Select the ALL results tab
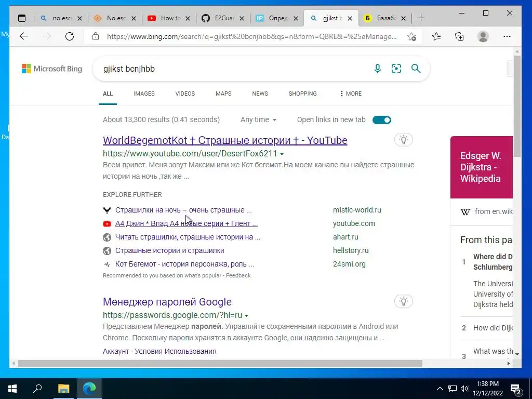Image resolution: width=532 pixels, height=399 pixels. pyautogui.click(x=108, y=94)
